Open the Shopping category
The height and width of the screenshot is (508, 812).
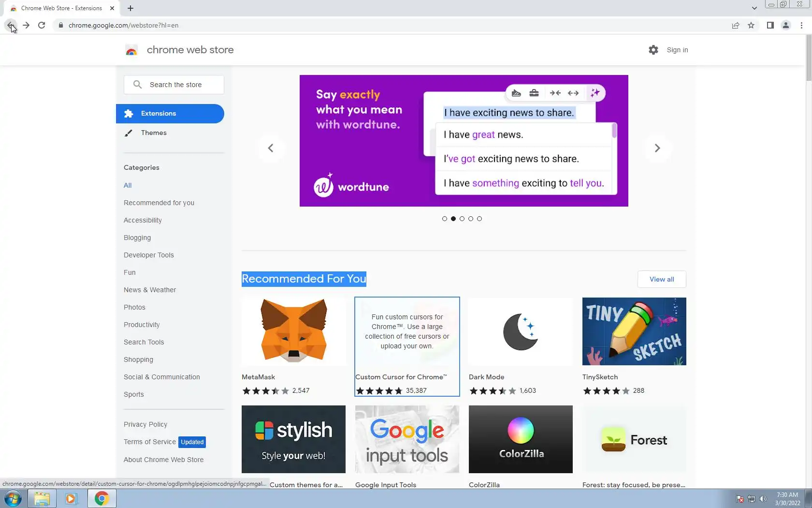coord(138,359)
